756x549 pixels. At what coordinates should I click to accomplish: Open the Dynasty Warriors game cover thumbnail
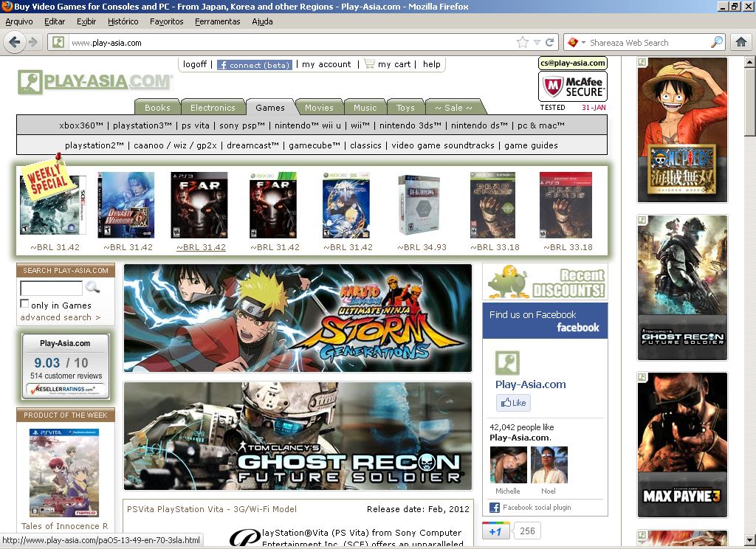pos(126,205)
